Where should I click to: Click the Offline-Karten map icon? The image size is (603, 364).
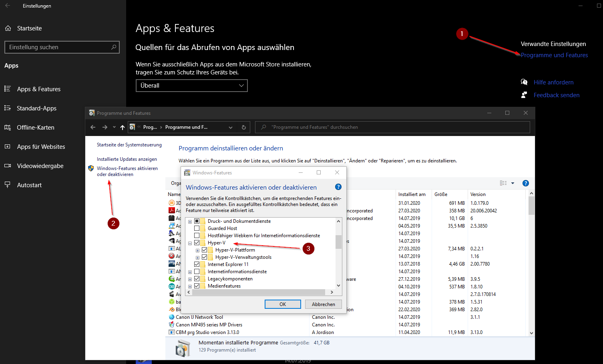point(8,128)
